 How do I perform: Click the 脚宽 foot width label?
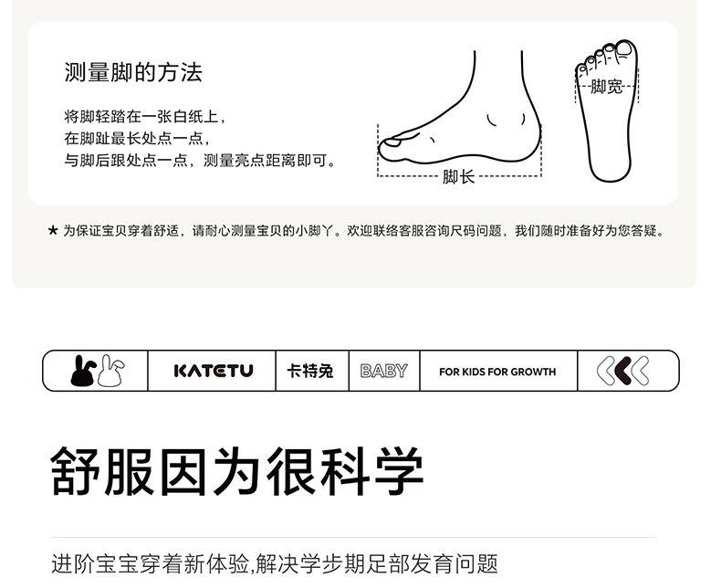click(x=606, y=87)
